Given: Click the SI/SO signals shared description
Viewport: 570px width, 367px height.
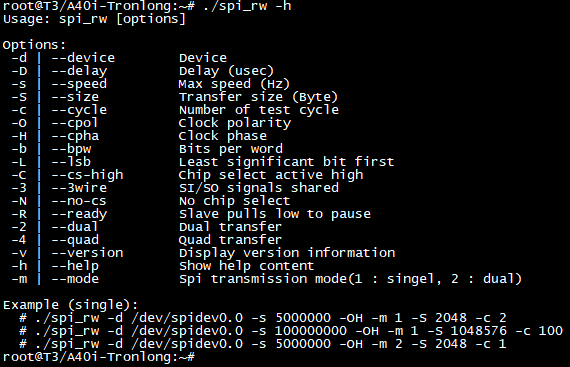Looking at the screenshot, I should pyautogui.click(x=259, y=188).
